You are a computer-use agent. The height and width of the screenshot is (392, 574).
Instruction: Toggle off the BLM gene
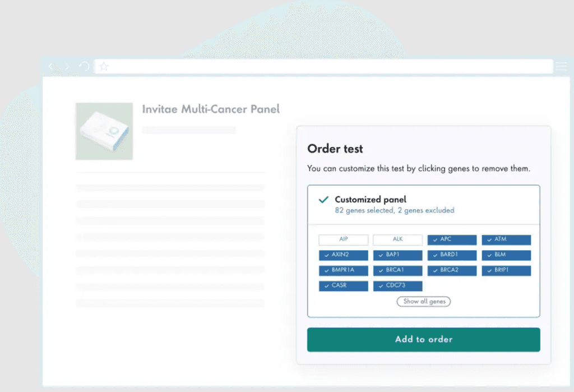[x=506, y=255]
